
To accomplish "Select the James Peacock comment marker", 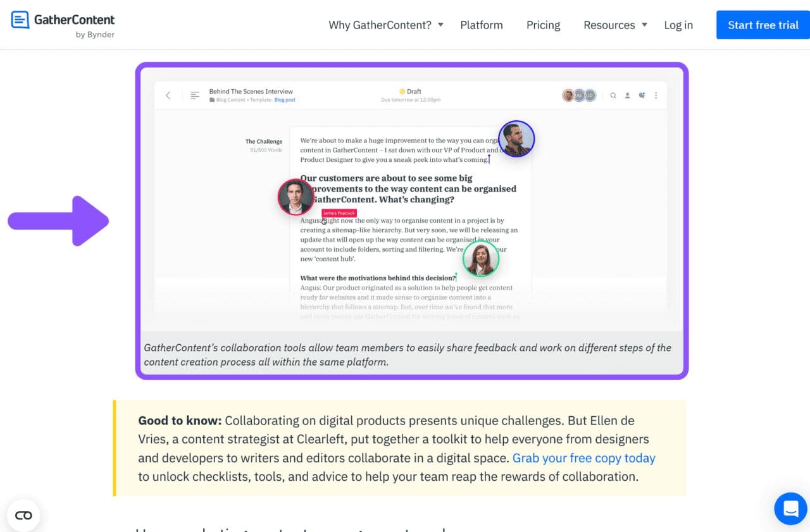I will coord(339,213).
